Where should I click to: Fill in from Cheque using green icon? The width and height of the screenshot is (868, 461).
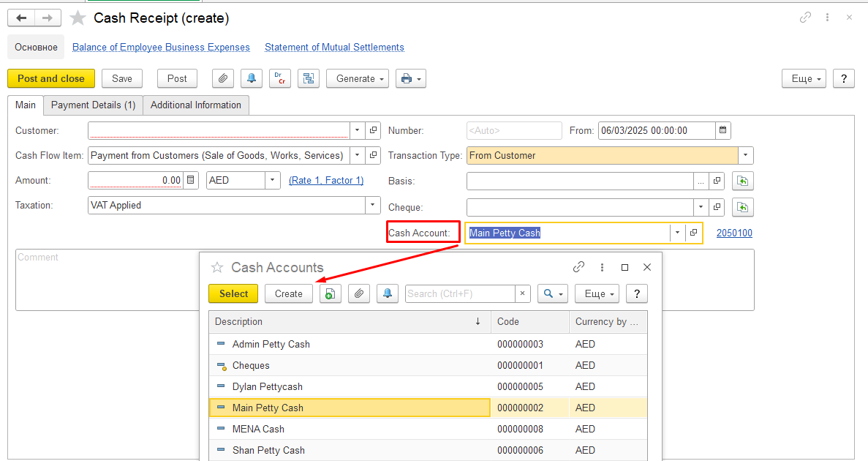click(x=743, y=207)
